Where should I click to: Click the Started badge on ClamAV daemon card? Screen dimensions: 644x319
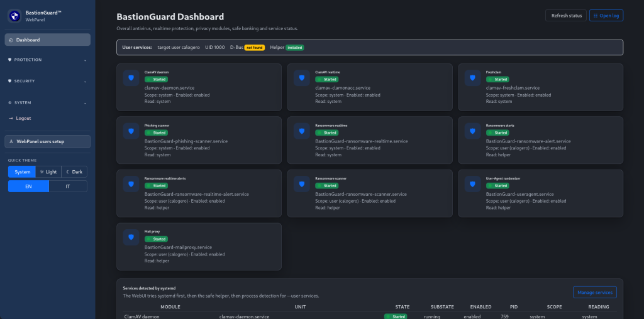(x=156, y=80)
